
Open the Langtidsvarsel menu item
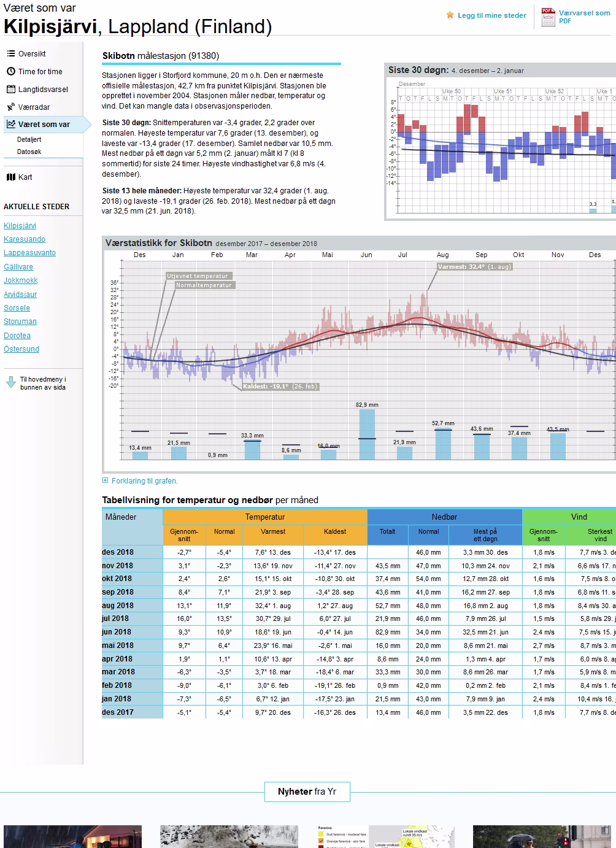tap(43, 90)
